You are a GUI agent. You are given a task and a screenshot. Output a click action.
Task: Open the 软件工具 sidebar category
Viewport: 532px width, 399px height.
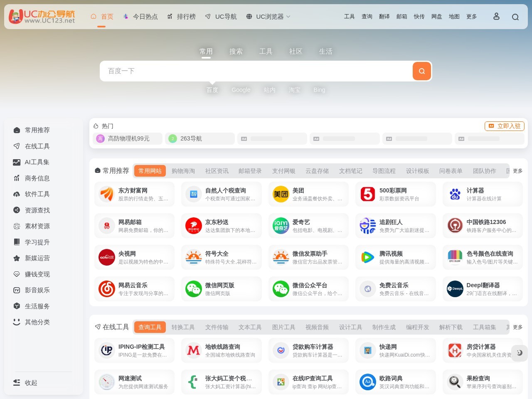pos(37,194)
